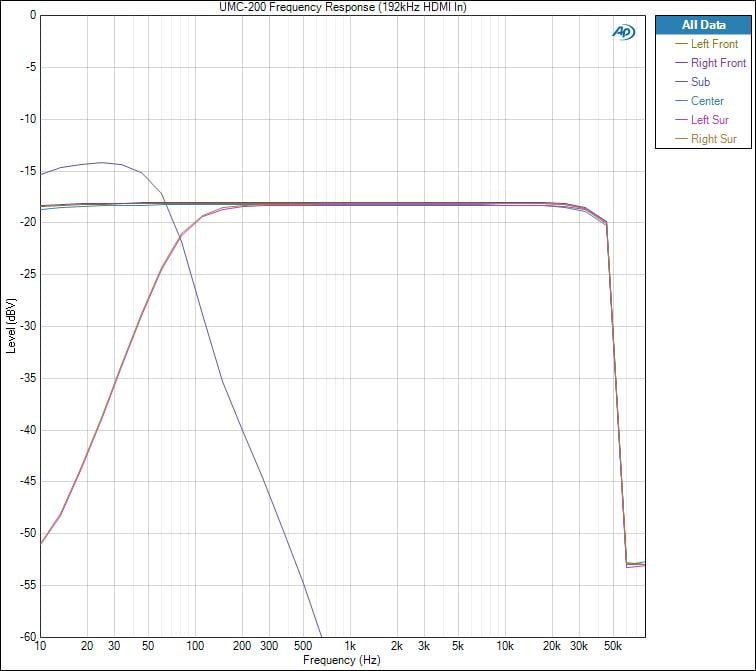
Task: Click the -30 level tick label
Action: pyautogui.click(x=26, y=326)
